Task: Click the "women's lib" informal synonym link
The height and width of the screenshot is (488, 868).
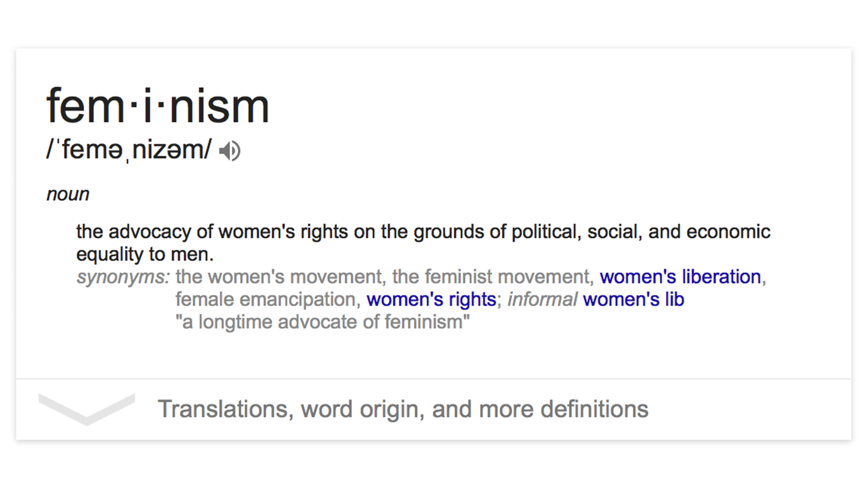Action: pos(633,299)
